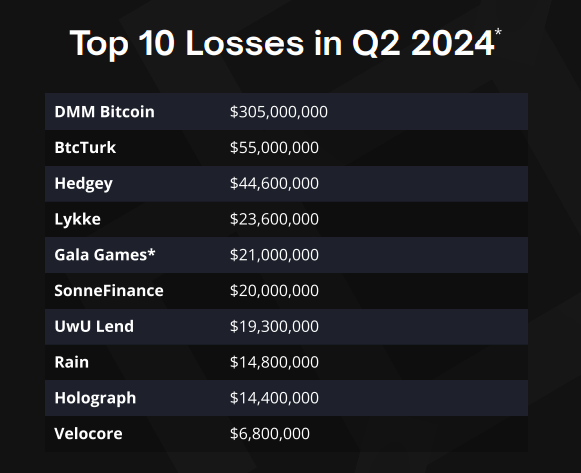
Task: Click the 'Top 10 Losses in Q2 2024' title
Action: [285, 43]
